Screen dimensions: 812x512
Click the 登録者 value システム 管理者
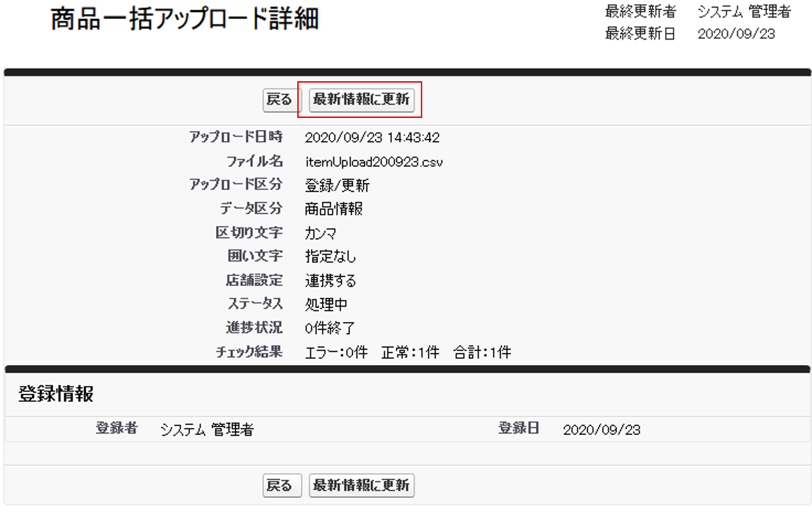click(207, 429)
